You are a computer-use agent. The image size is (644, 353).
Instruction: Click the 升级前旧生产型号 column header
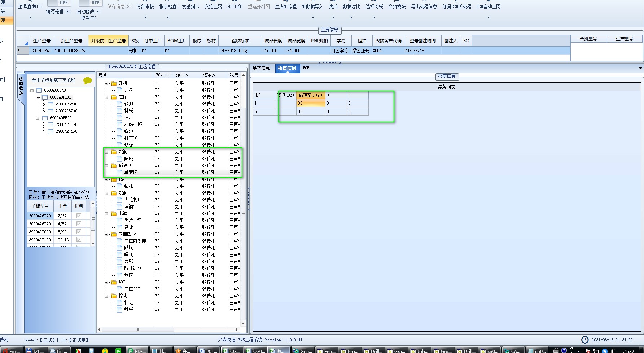108,41
